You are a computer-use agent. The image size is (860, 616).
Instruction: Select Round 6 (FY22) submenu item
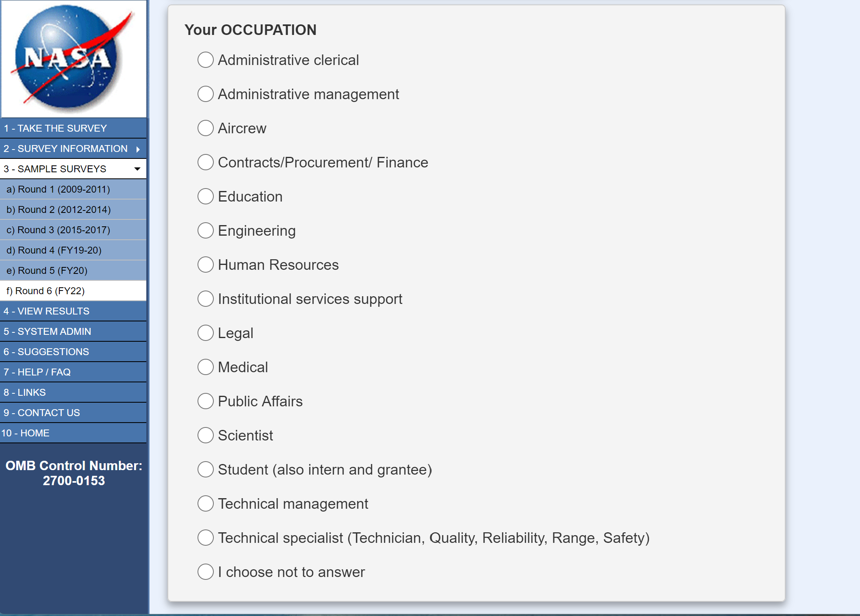pyautogui.click(x=46, y=291)
